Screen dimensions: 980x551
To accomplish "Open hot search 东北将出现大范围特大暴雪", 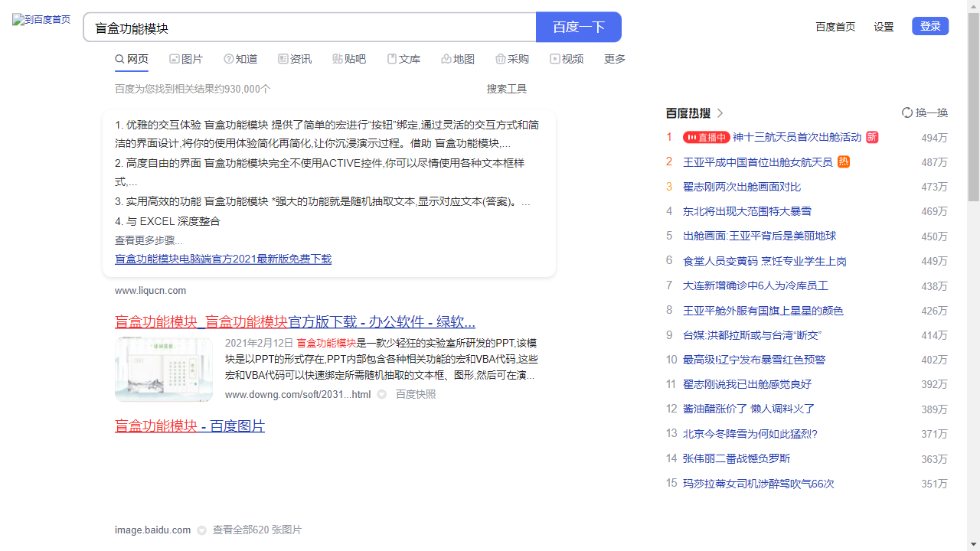I will pyautogui.click(x=747, y=211).
